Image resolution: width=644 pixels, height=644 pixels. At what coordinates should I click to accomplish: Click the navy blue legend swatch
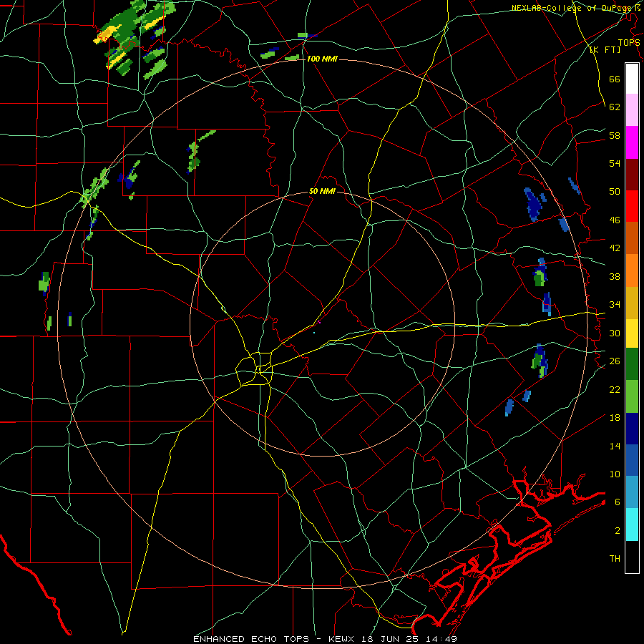point(632,429)
